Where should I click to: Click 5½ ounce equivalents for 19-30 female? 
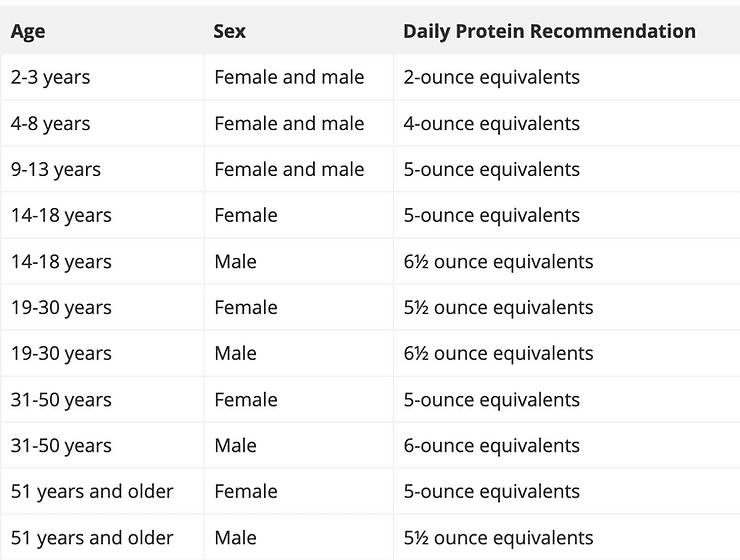(498, 308)
